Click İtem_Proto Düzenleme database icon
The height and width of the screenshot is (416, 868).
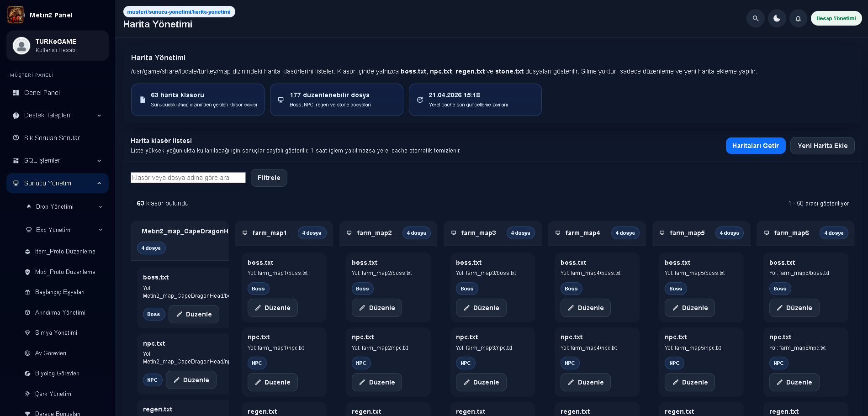pyautogui.click(x=27, y=252)
